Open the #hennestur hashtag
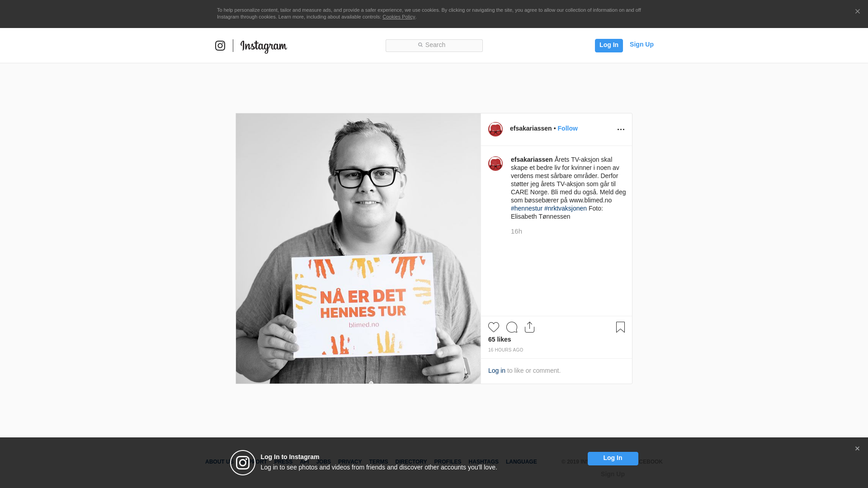Viewport: 868px width, 488px height. coord(527,208)
